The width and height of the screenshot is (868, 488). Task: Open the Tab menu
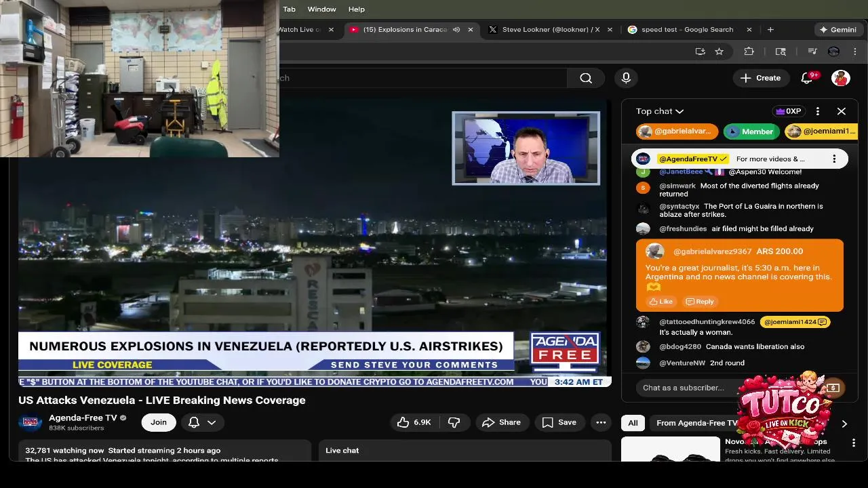pyautogui.click(x=289, y=9)
